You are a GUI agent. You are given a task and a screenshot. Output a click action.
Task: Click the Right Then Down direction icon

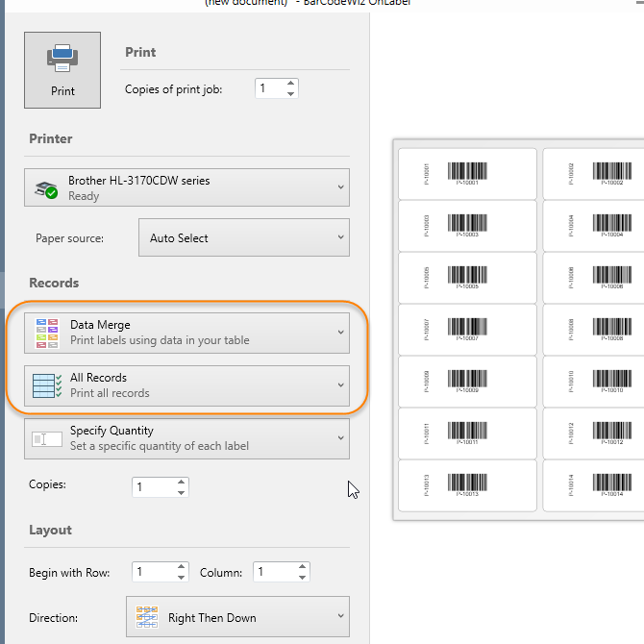(147, 617)
